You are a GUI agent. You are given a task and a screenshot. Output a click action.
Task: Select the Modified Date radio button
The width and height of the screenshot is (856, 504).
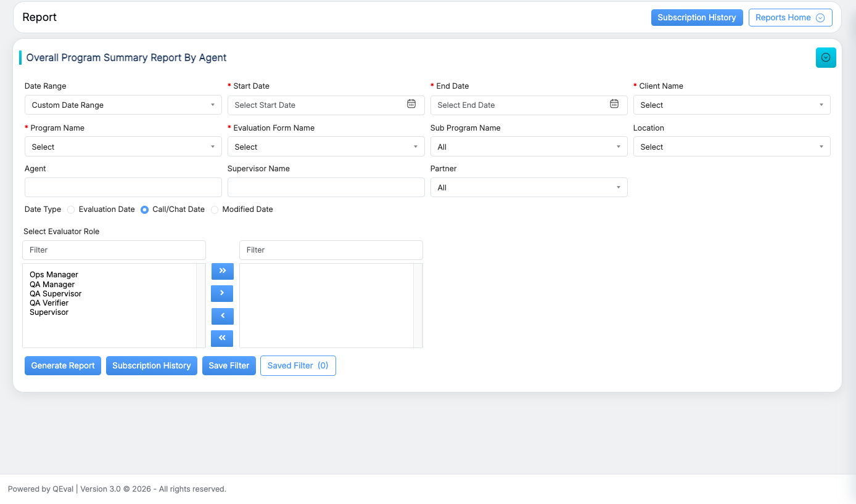(x=215, y=209)
